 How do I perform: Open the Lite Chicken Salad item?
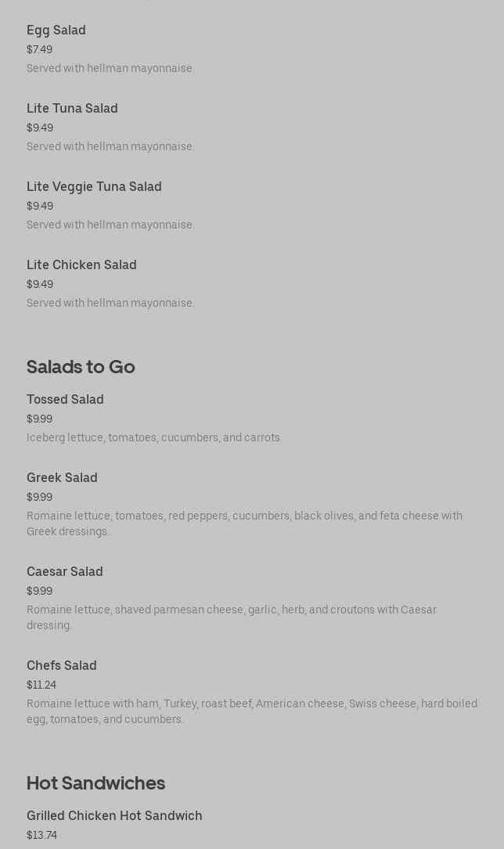click(x=81, y=264)
